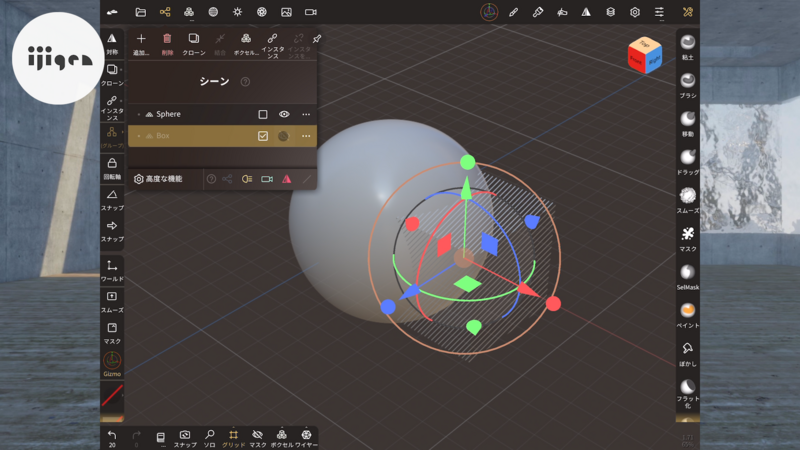This screenshot has height=450, width=800.
Task: Select the SelMask tool
Action: [688, 277]
